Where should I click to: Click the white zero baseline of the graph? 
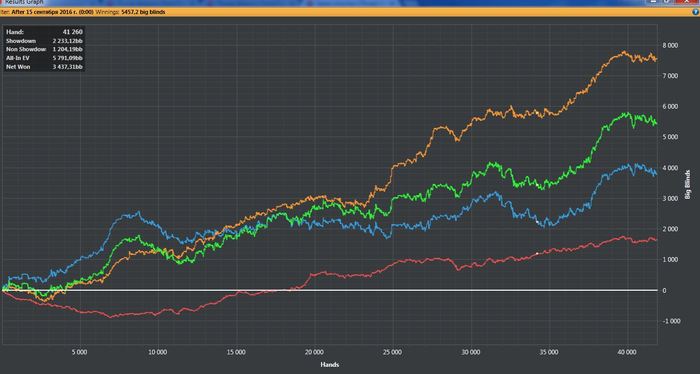pos(329,290)
